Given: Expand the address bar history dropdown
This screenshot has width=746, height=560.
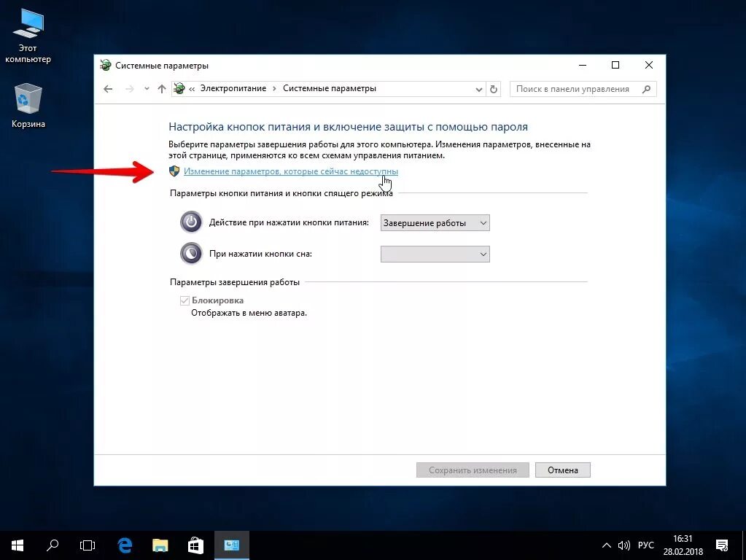Looking at the screenshot, I should point(478,90).
